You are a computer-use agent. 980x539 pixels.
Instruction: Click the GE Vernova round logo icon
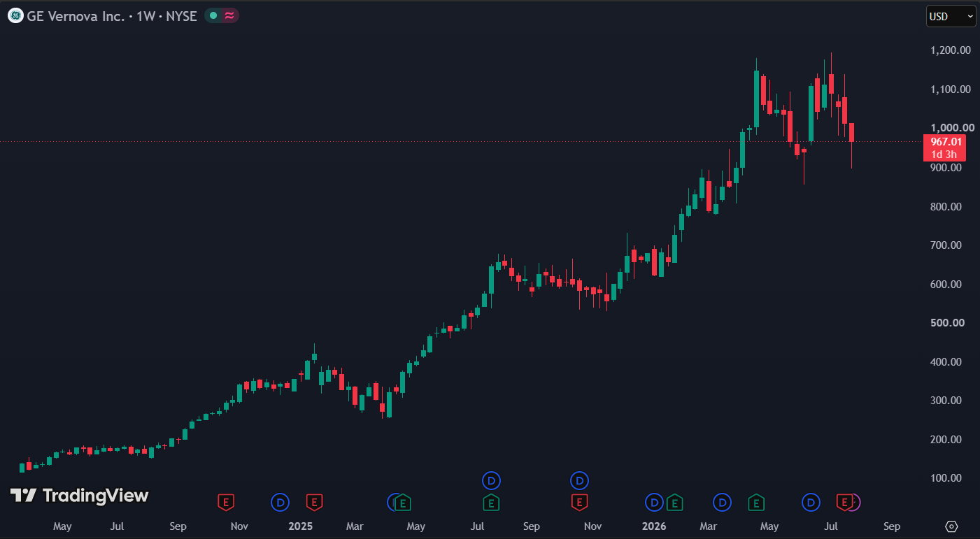coord(15,15)
